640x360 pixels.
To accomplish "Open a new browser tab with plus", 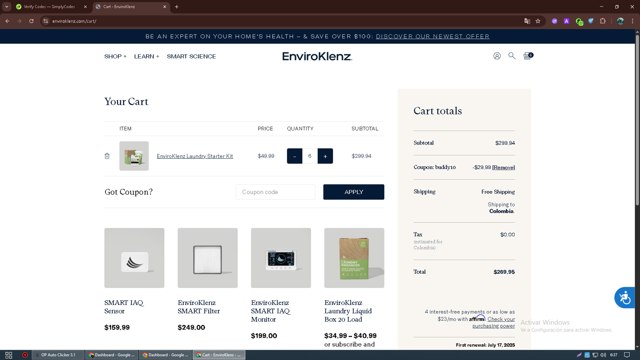I will (x=176, y=7).
